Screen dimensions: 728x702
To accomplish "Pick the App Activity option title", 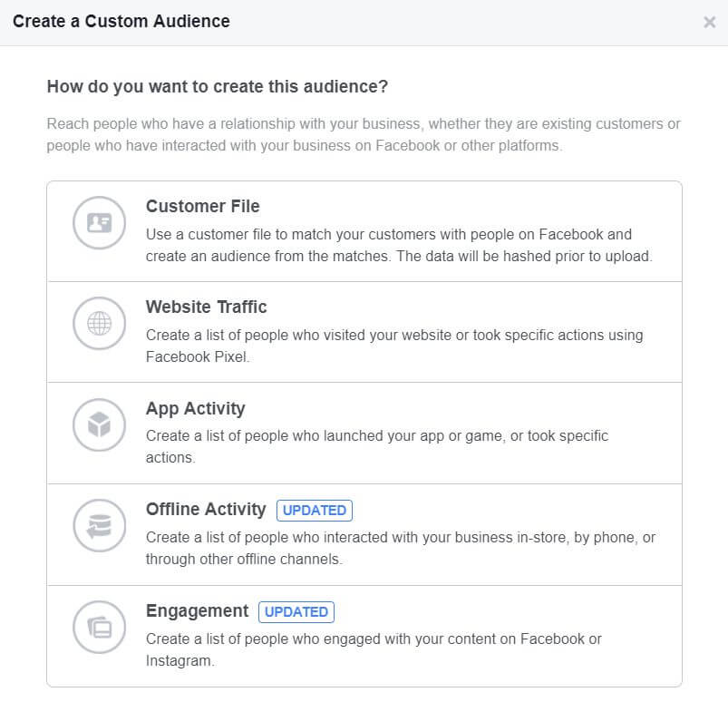I will pyautogui.click(x=195, y=408).
